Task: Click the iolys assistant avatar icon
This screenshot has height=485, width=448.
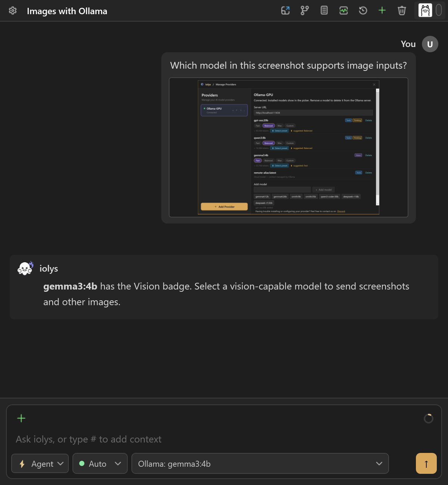Action: pos(25,268)
